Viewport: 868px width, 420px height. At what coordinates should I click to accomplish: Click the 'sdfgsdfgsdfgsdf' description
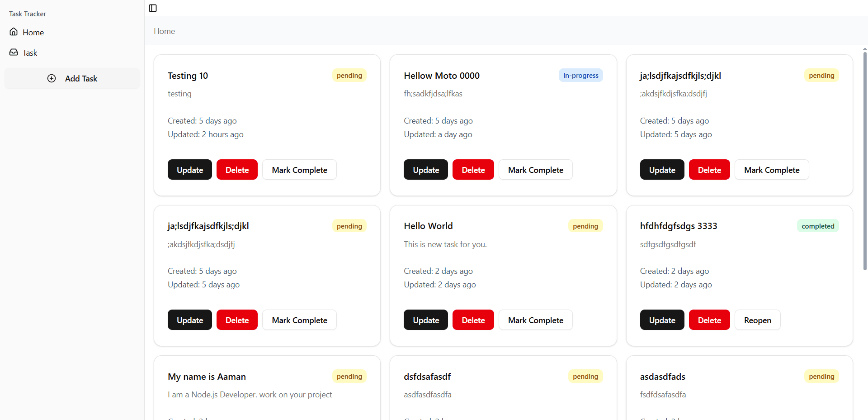point(668,244)
